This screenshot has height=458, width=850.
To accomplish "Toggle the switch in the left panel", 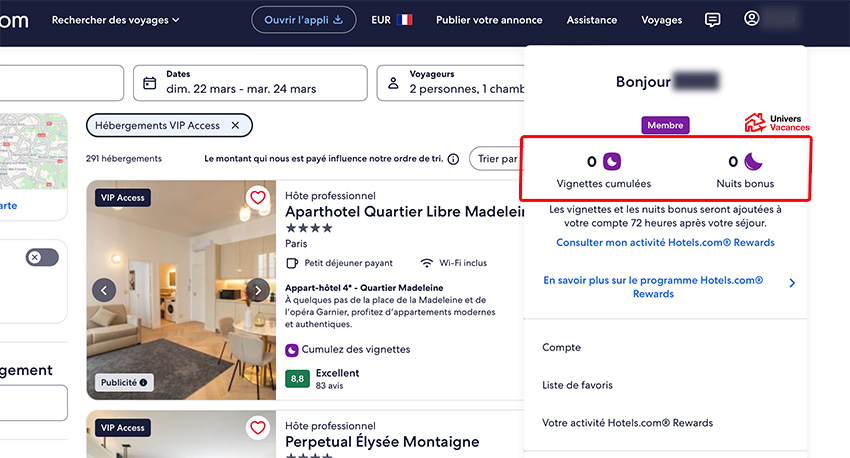I will click(x=42, y=258).
